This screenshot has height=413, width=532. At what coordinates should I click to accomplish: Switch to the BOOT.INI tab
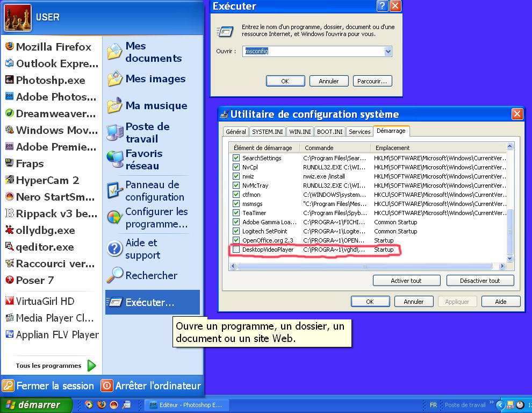330,132
